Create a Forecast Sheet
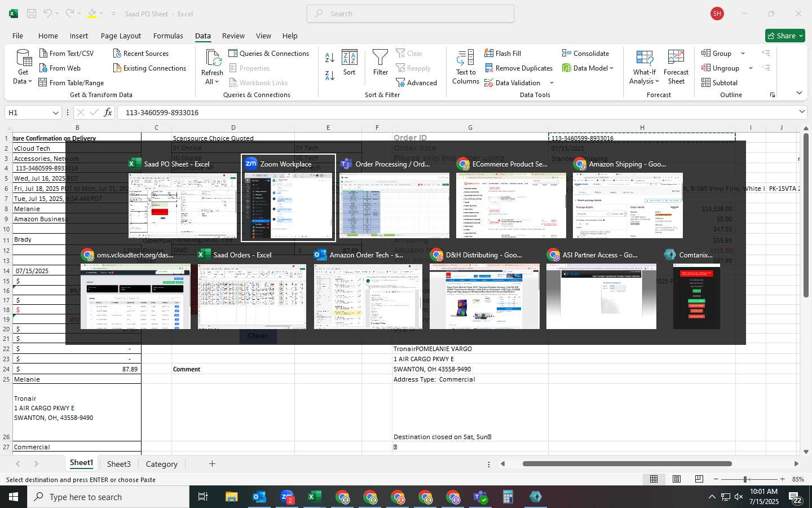The width and height of the screenshot is (812, 508). click(x=676, y=67)
